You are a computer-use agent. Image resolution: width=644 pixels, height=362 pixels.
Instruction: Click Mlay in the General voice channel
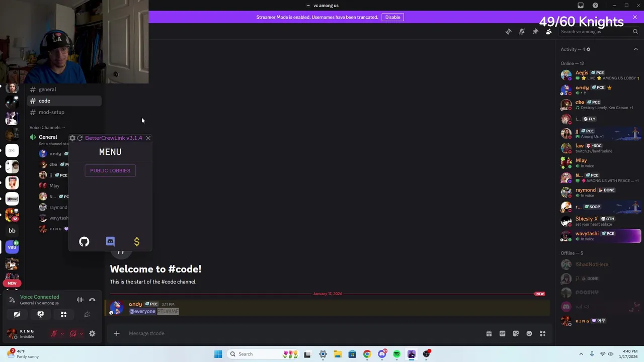pyautogui.click(x=54, y=186)
